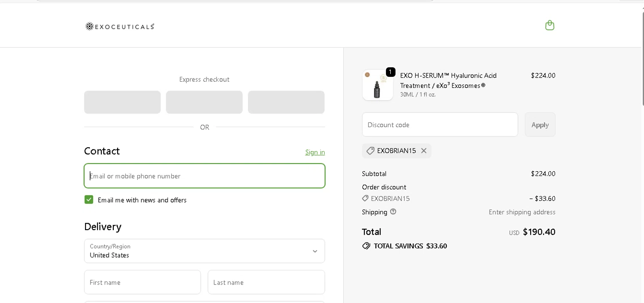
Task: Click the Last name field
Action: click(266, 282)
